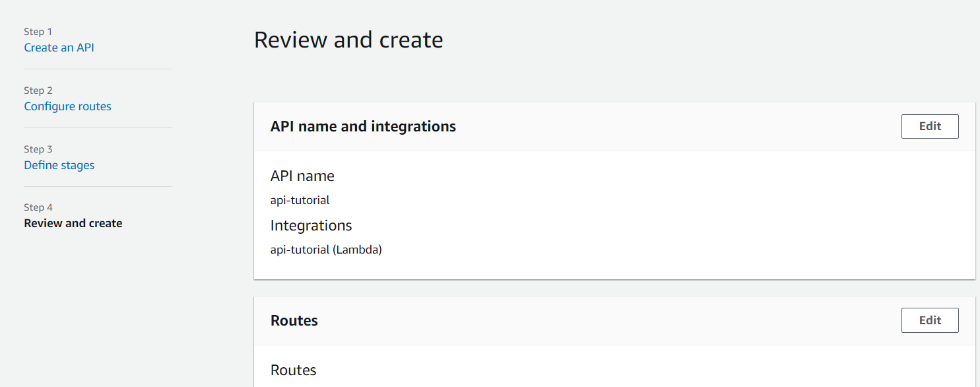Click the Review and create page heading
Screen dimensions: 980x387
[x=348, y=40]
